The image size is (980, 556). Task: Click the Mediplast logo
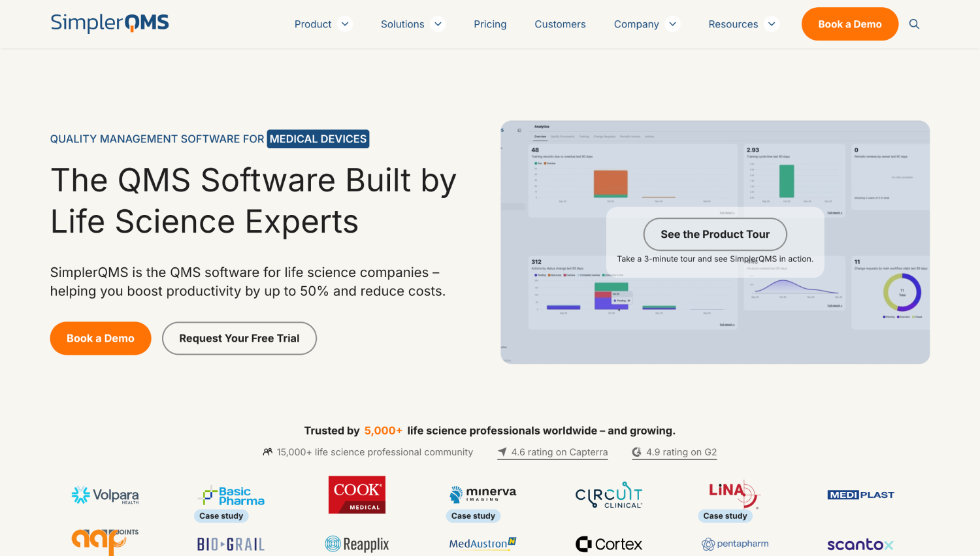[x=860, y=495]
